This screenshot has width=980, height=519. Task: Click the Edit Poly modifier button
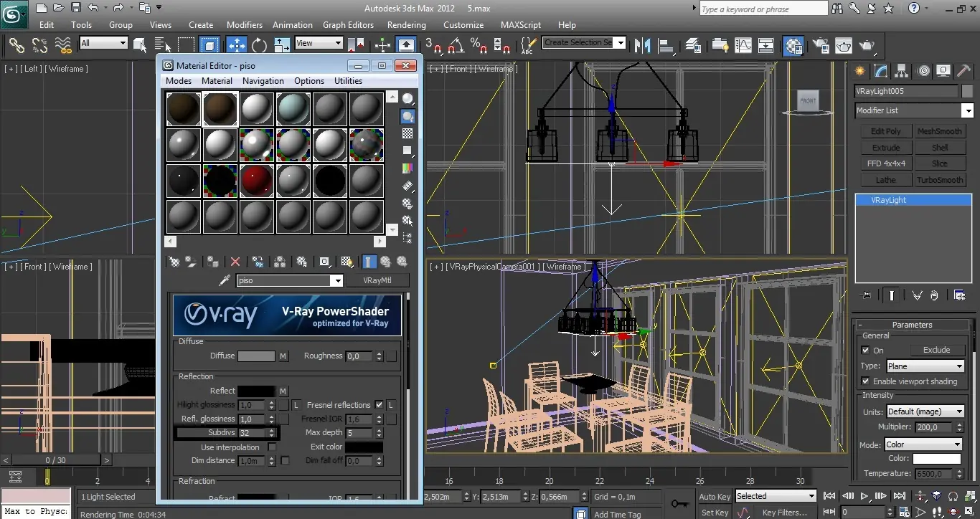click(x=886, y=131)
